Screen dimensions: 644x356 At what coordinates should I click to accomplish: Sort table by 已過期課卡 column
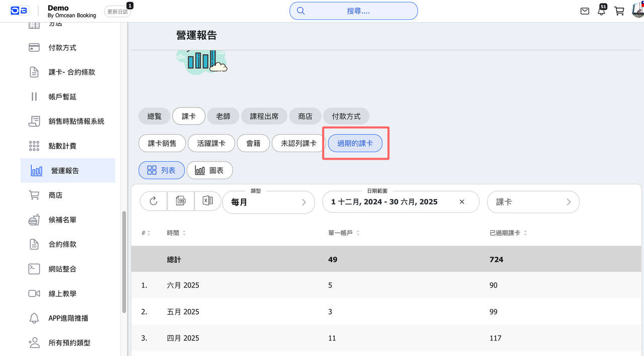(x=508, y=233)
